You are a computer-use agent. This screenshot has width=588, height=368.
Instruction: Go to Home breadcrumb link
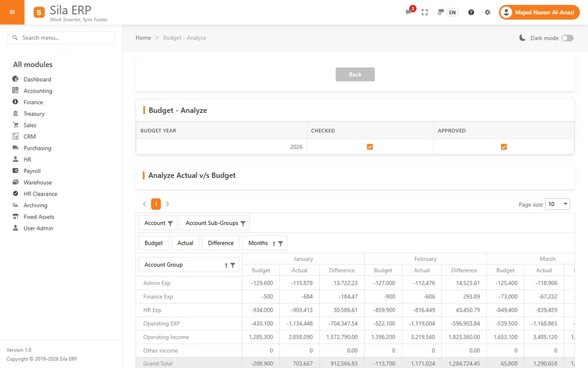click(x=143, y=37)
